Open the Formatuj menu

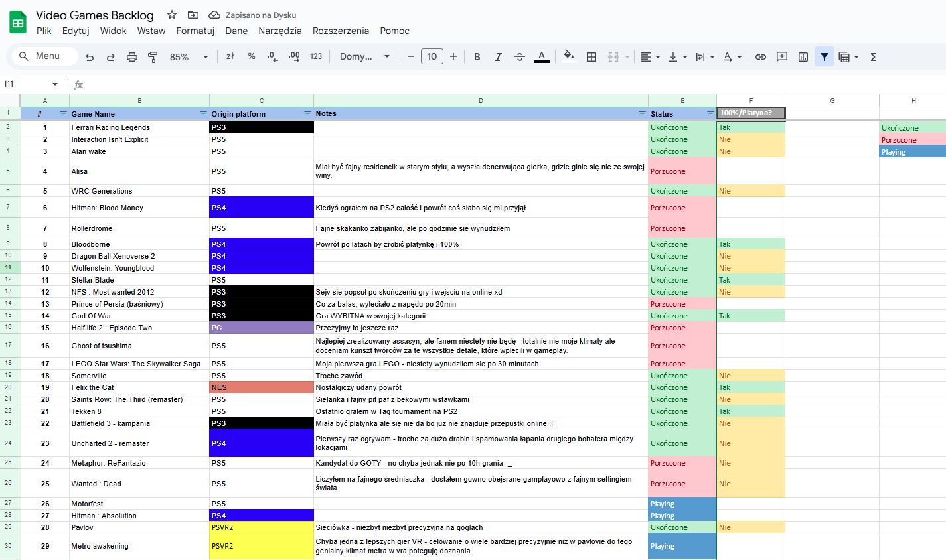pos(195,31)
